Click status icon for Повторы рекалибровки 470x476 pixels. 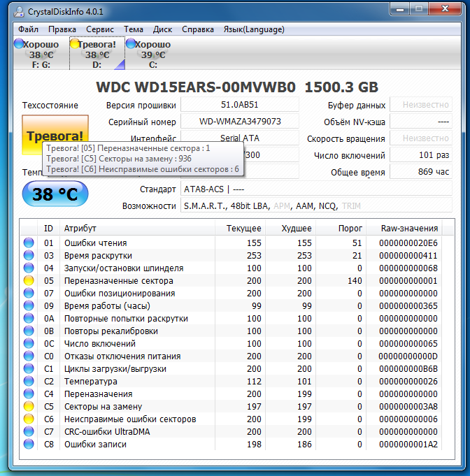[29, 331]
